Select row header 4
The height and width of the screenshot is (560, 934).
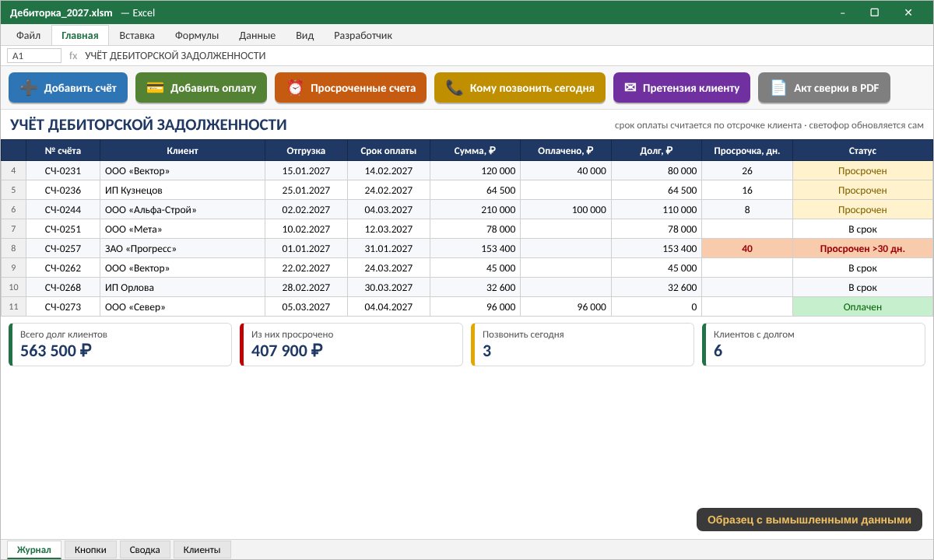tap(13, 171)
